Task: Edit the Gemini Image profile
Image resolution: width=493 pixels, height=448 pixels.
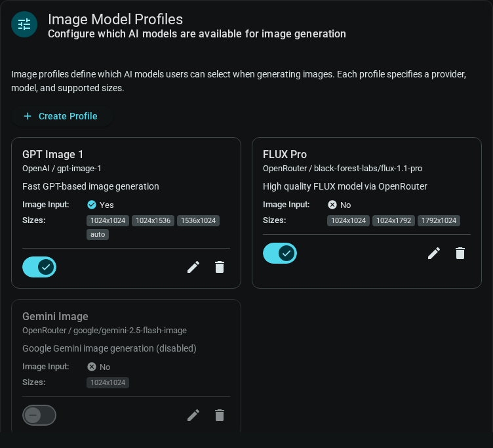Action: 193,415
